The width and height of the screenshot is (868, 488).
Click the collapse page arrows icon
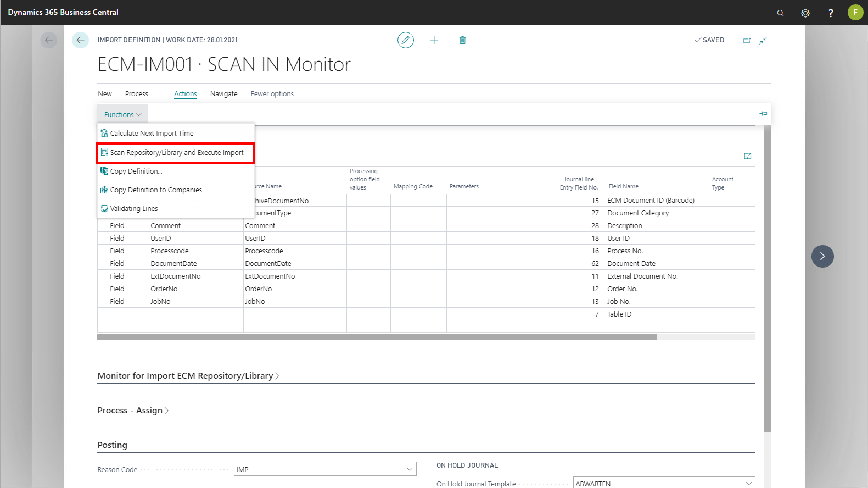(x=763, y=40)
